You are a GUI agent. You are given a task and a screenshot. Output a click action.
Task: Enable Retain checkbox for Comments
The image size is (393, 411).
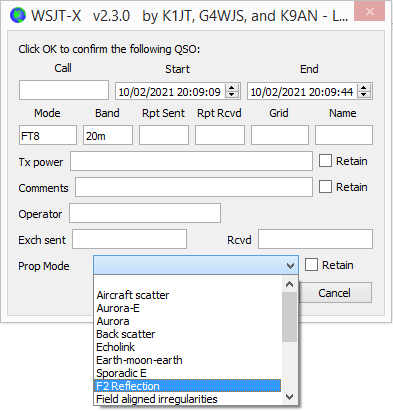[x=325, y=187]
